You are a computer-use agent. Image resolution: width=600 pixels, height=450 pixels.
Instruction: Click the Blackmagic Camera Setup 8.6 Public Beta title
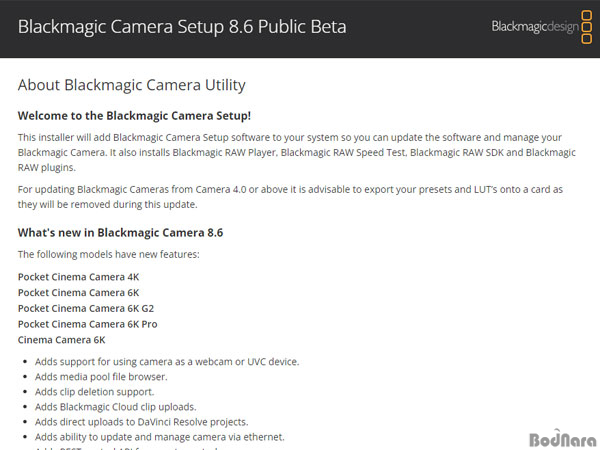coord(182,27)
